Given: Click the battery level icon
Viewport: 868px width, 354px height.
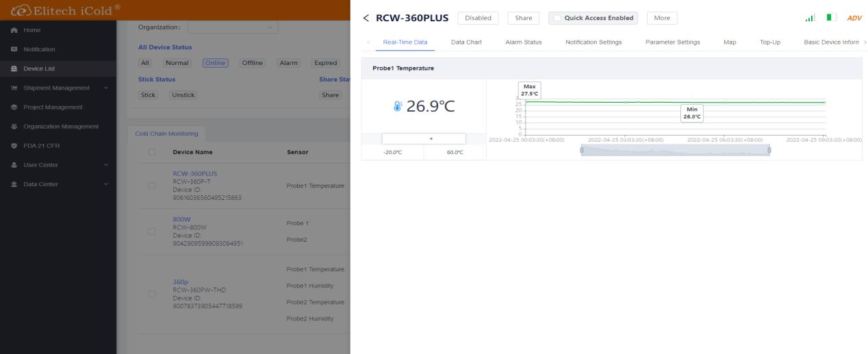Looking at the screenshot, I should (832, 18).
